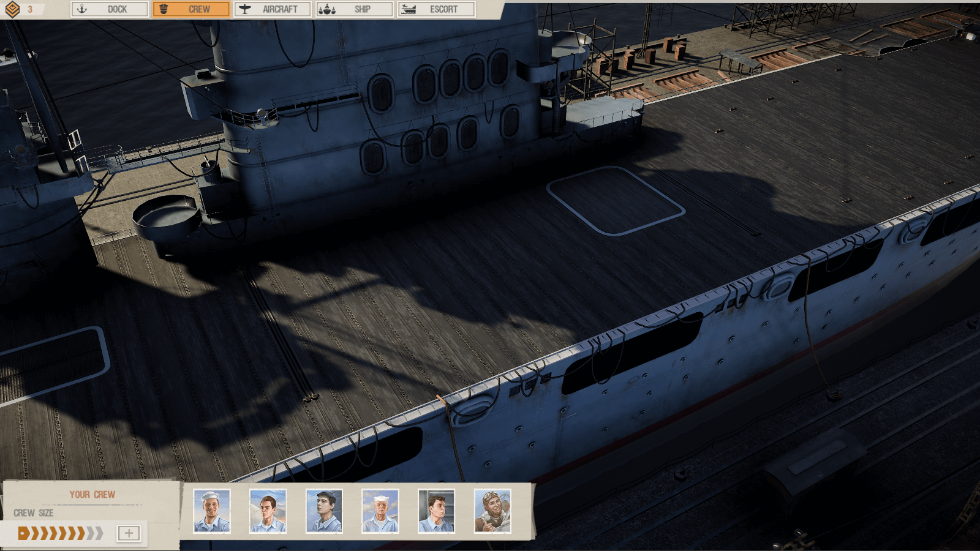
Task: Go to the Escort tab
Action: (436, 9)
